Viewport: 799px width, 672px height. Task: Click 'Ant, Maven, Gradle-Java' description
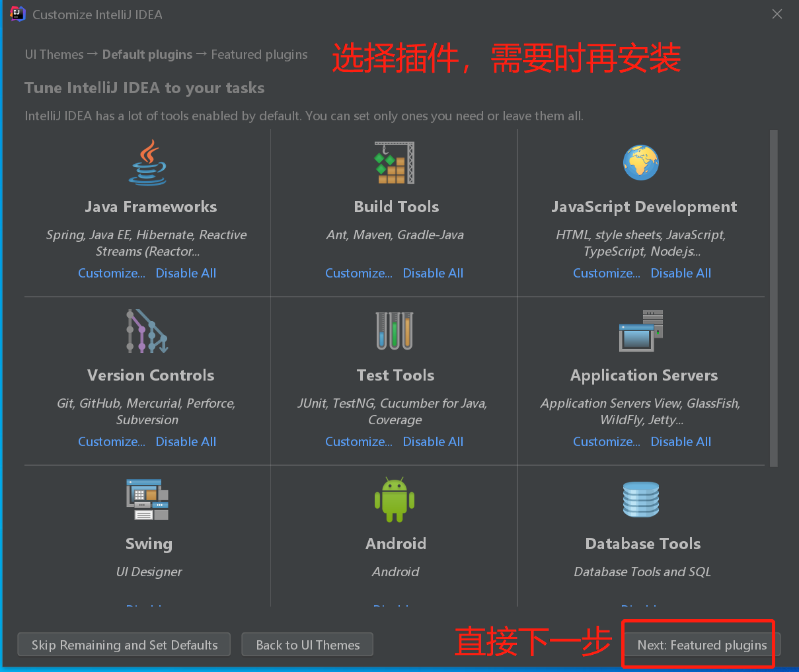pos(395,235)
